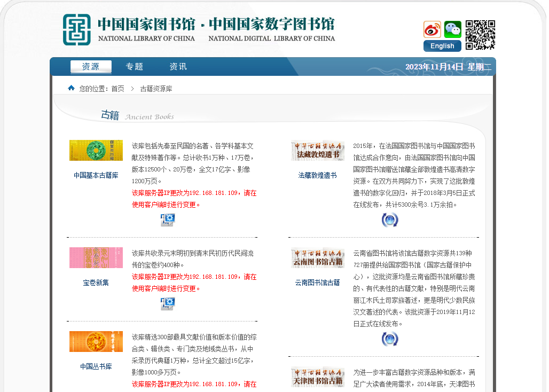This screenshot has height=392, width=549.
Task: Click the date text 2023年11月14日 星期二
Action: tap(448, 67)
